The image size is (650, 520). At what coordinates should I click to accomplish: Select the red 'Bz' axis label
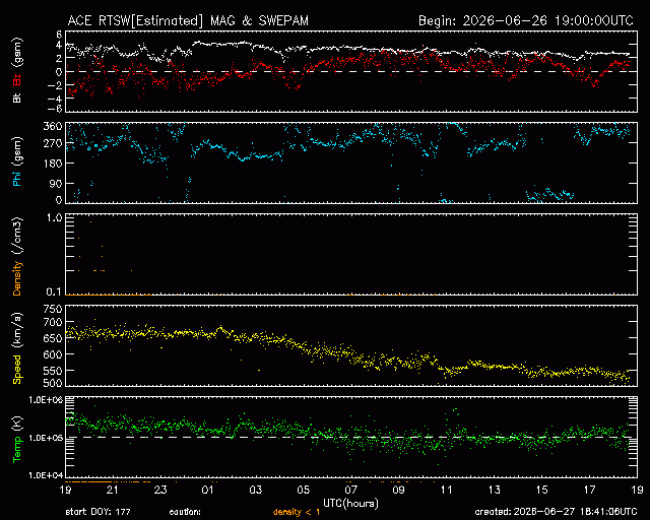click(x=17, y=80)
